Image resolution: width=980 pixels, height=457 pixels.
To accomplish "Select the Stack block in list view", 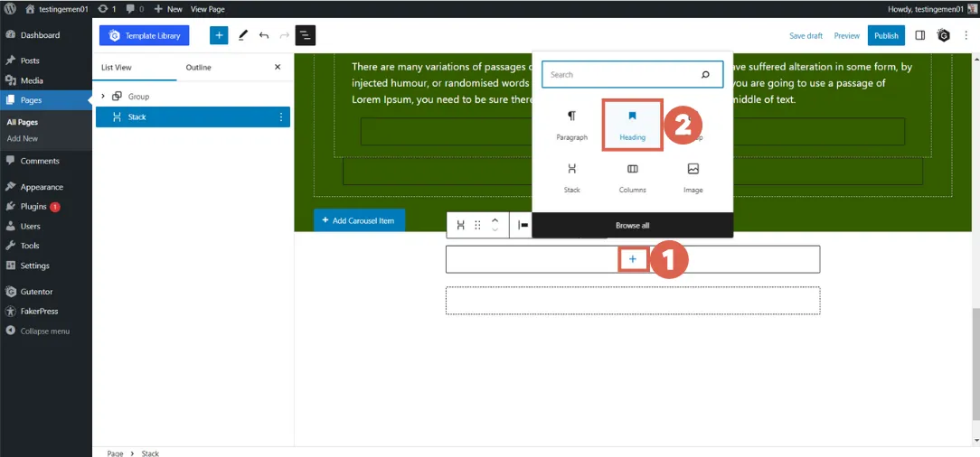I will (193, 117).
